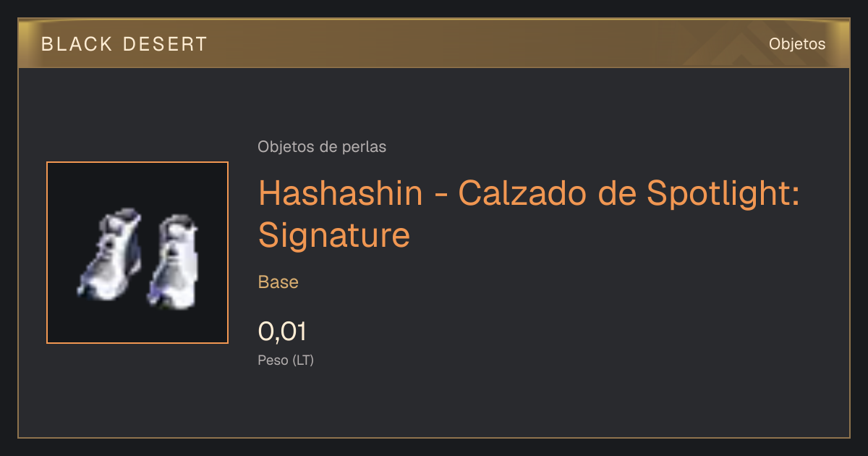Click the 0,01 weight value
The height and width of the screenshot is (456, 868).
[x=282, y=332]
